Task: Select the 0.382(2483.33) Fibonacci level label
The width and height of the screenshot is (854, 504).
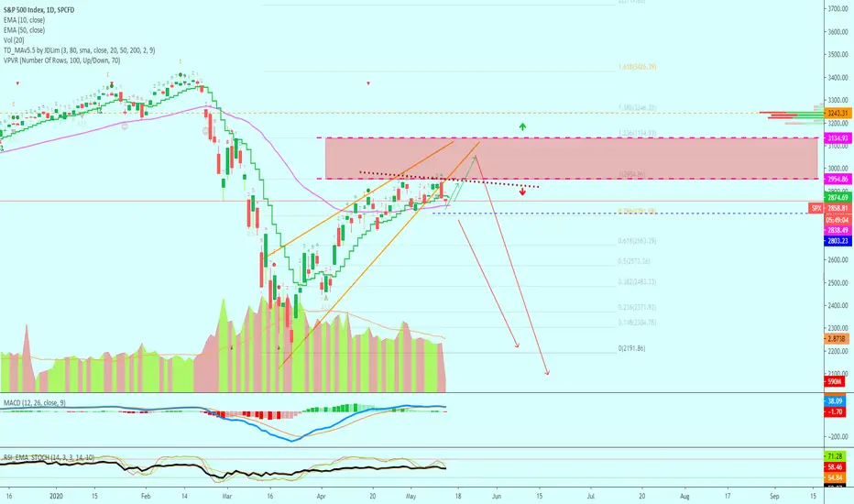Action: click(637, 282)
